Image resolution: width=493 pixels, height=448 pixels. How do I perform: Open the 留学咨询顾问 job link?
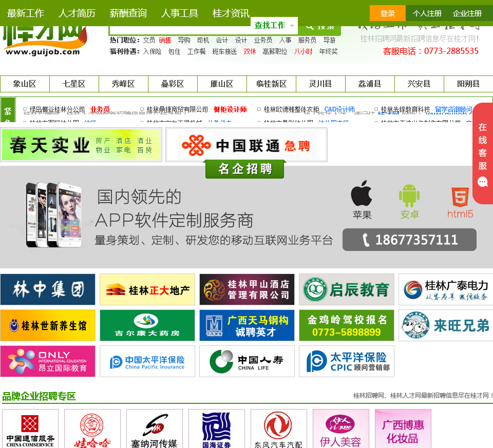[x=453, y=109]
